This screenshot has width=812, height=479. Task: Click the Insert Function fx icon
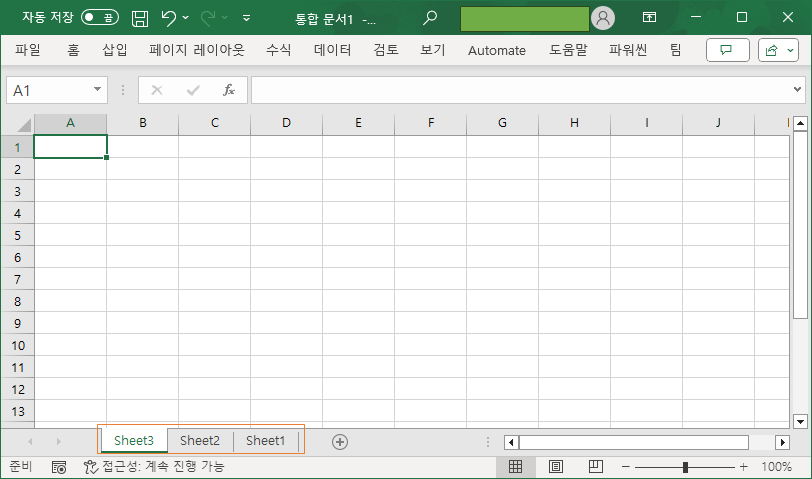(228, 90)
